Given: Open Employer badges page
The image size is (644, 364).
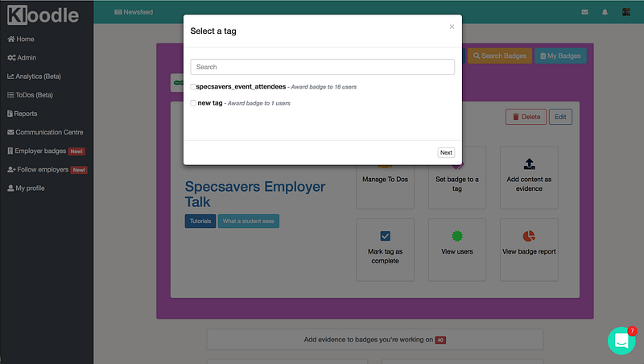Looking at the screenshot, I should click(x=46, y=151).
